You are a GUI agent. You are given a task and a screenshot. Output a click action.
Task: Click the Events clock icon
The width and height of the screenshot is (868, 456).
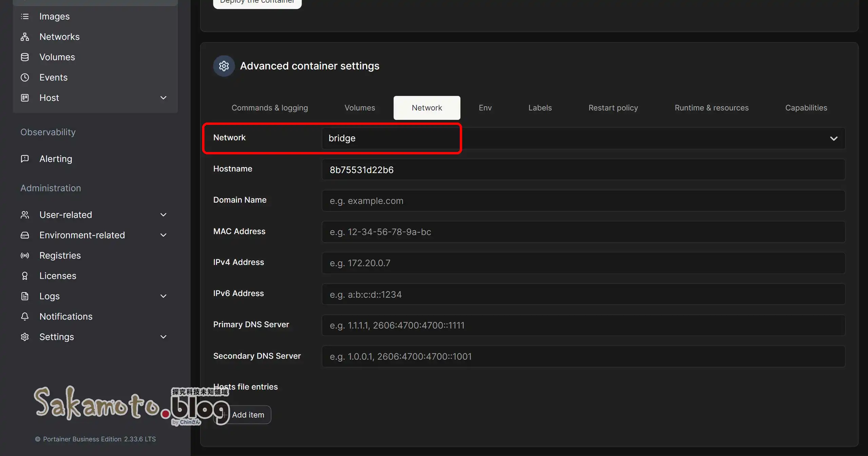click(x=25, y=77)
